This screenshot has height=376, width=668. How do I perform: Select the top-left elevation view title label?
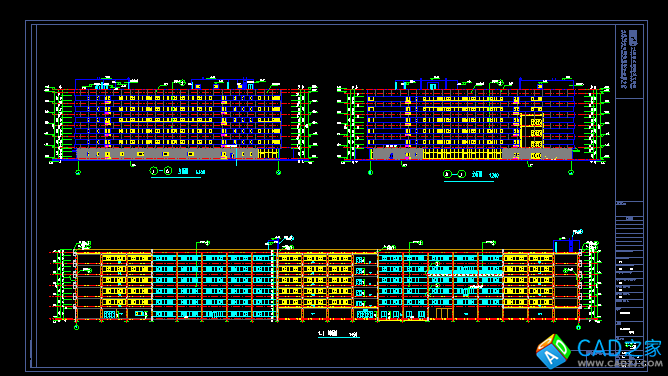(177, 171)
